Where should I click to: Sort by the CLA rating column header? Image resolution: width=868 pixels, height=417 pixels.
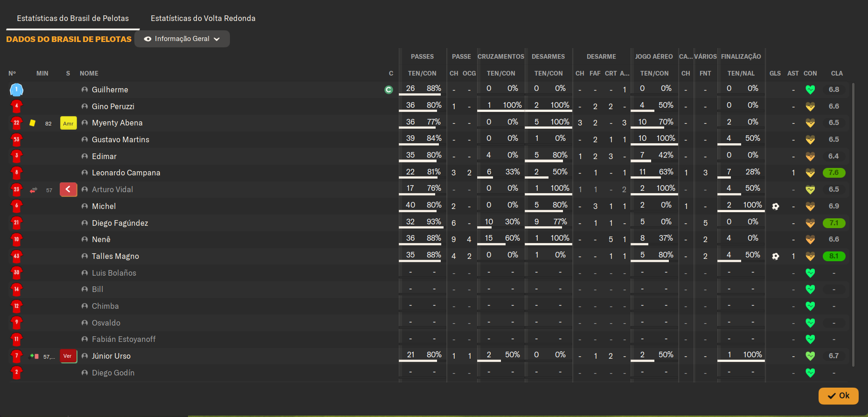click(x=837, y=73)
